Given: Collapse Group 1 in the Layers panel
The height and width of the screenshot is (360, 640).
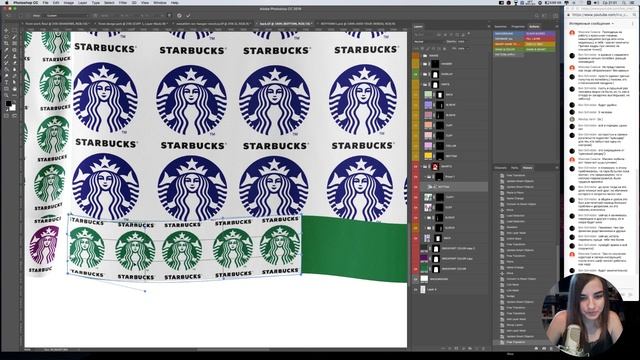Looking at the screenshot, I should (x=425, y=177).
